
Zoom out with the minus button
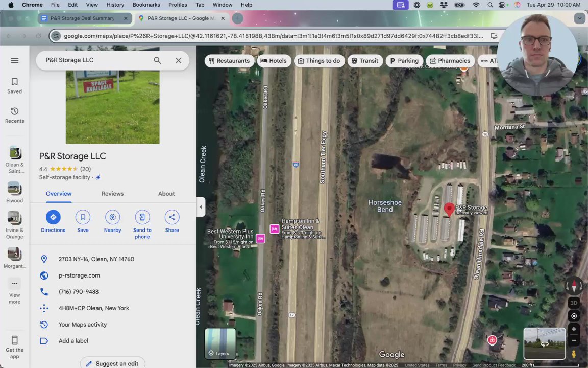(574, 340)
